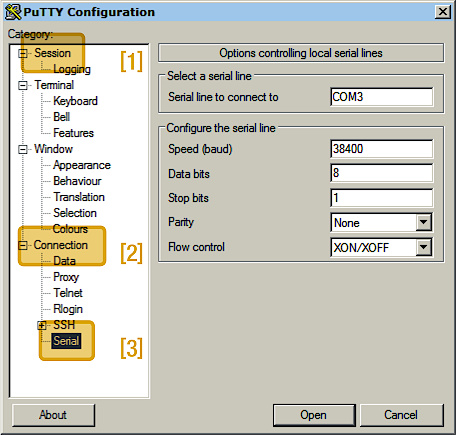Select the SSH category

tap(64, 325)
